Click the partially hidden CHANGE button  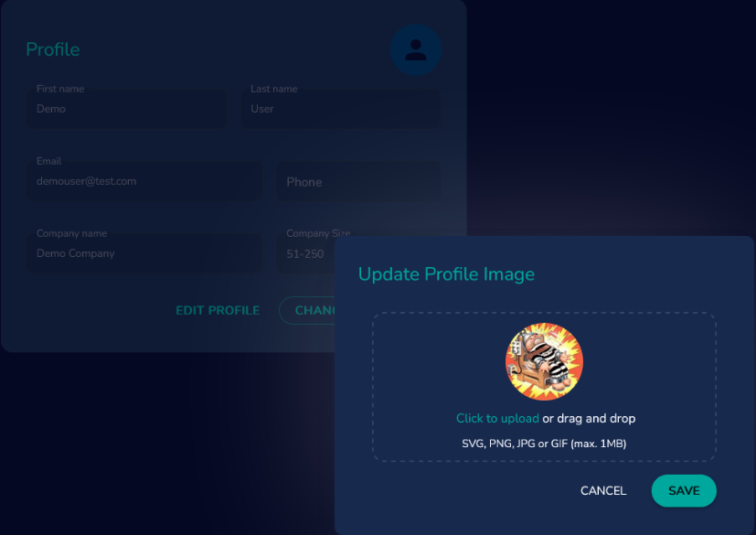click(307, 310)
